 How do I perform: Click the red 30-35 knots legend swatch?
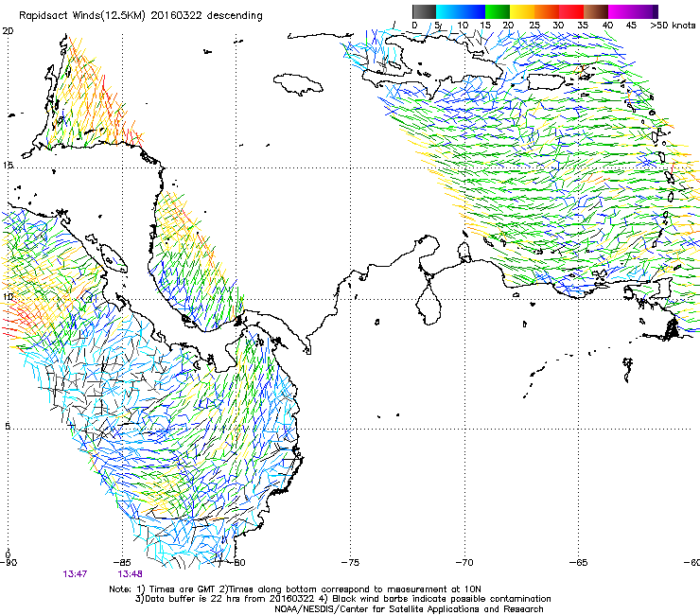tap(571, 11)
